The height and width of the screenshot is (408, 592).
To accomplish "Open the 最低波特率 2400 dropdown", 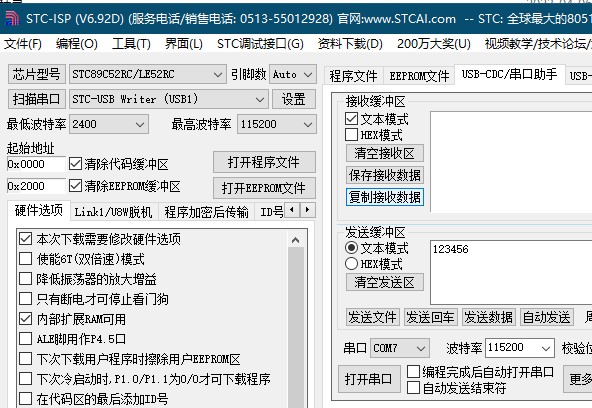I will pyautogui.click(x=109, y=124).
